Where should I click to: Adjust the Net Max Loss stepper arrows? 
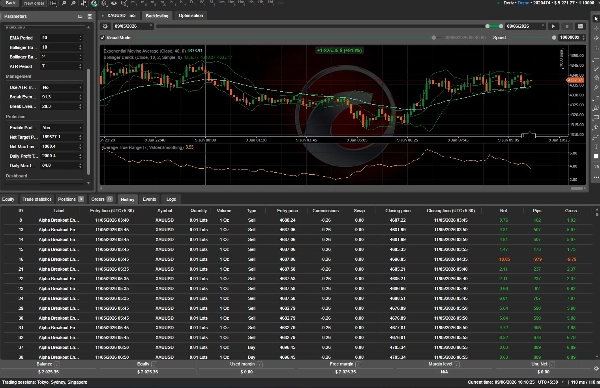80,146
